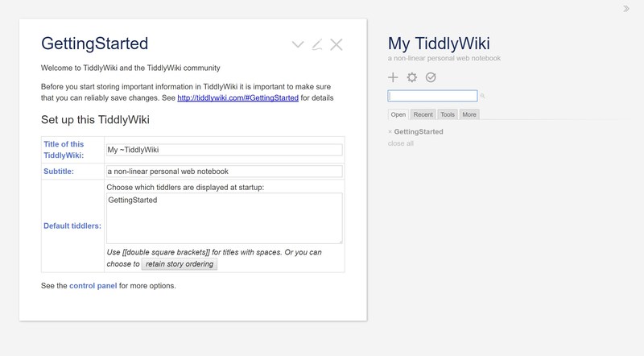Click the advanced search magnifier icon
The image size is (644, 356).
pos(482,96)
